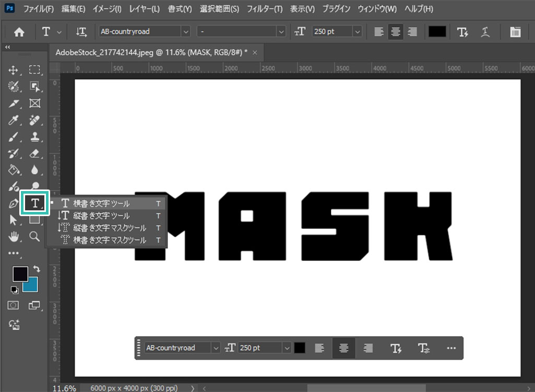The height and width of the screenshot is (392, 535).
Task: Select the Object Selection tool
Action: point(34,87)
